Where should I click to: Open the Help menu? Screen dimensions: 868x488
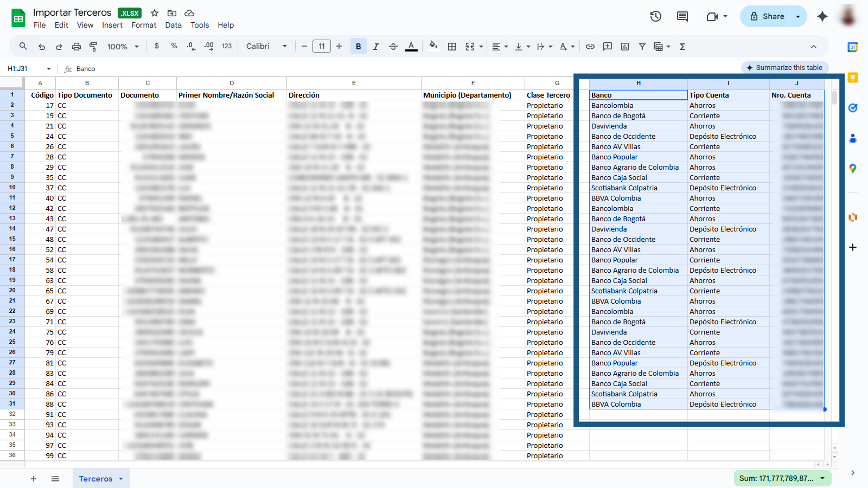pyautogui.click(x=226, y=25)
